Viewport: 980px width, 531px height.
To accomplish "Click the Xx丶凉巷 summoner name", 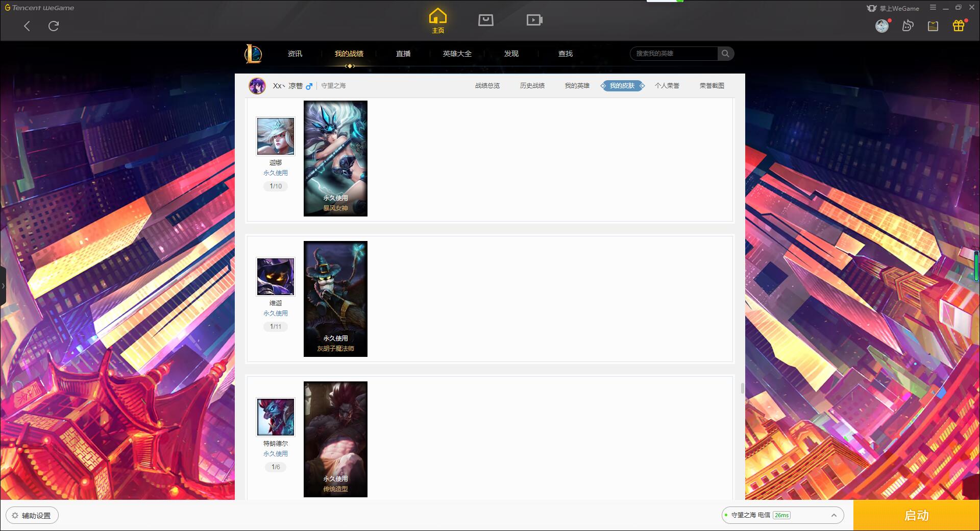I will click(288, 86).
